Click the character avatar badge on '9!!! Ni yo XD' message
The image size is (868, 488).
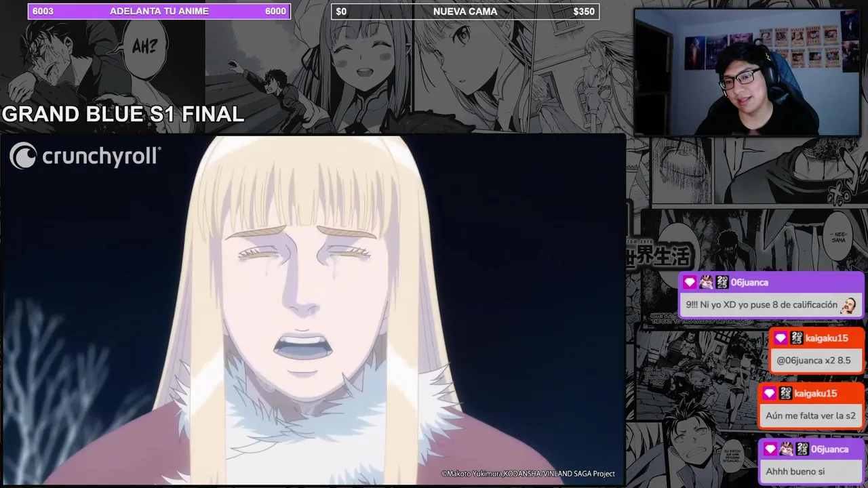pyautogui.click(x=706, y=282)
